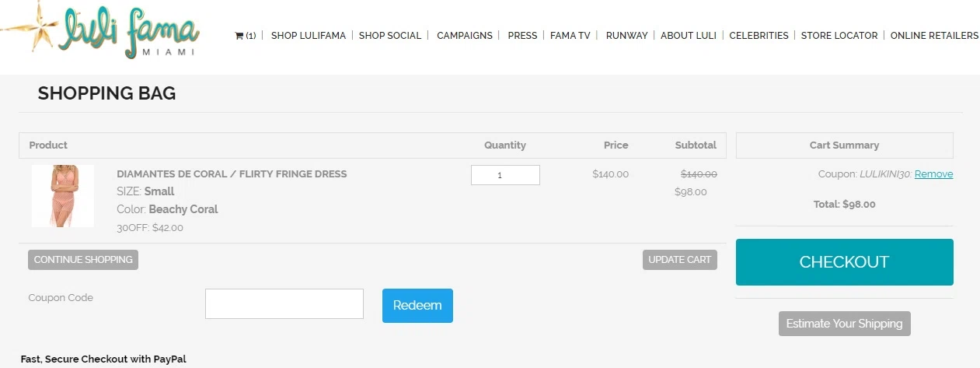Click the CONTINUE SHOPPING button

[x=83, y=260]
